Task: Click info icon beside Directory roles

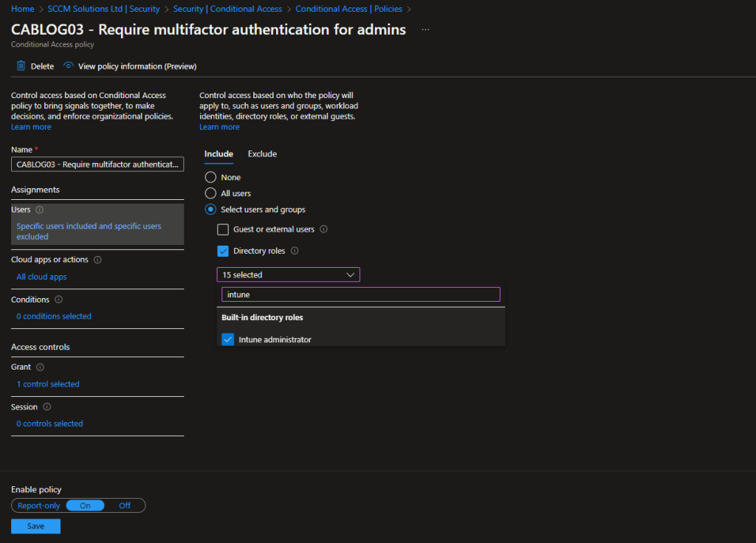Action: pos(295,251)
